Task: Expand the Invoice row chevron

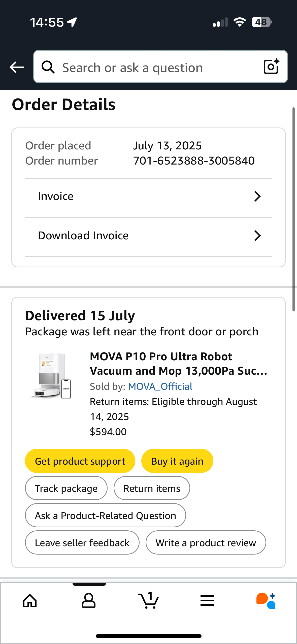Action: [257, 196]
